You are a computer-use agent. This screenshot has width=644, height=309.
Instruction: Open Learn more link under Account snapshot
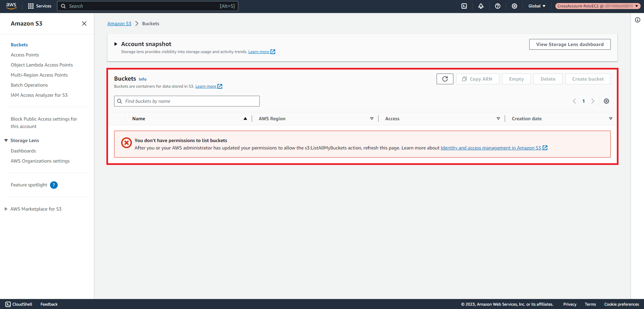tap(262, 52)
